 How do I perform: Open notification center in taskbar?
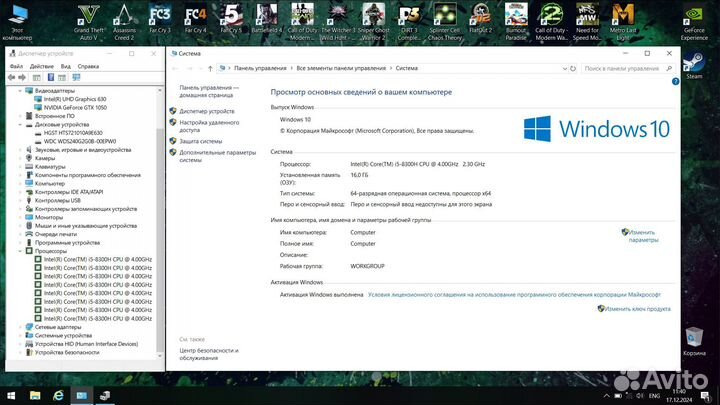tap(705, 396)
